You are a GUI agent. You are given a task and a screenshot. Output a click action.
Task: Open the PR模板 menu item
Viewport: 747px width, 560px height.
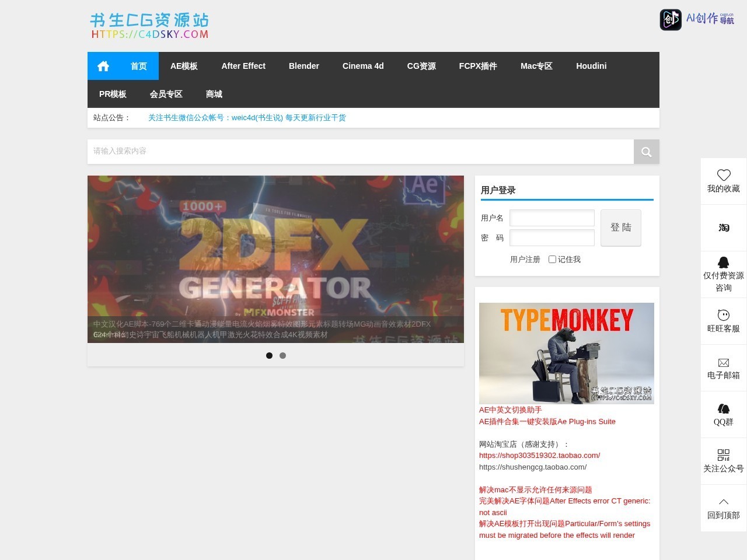point(113,94)
